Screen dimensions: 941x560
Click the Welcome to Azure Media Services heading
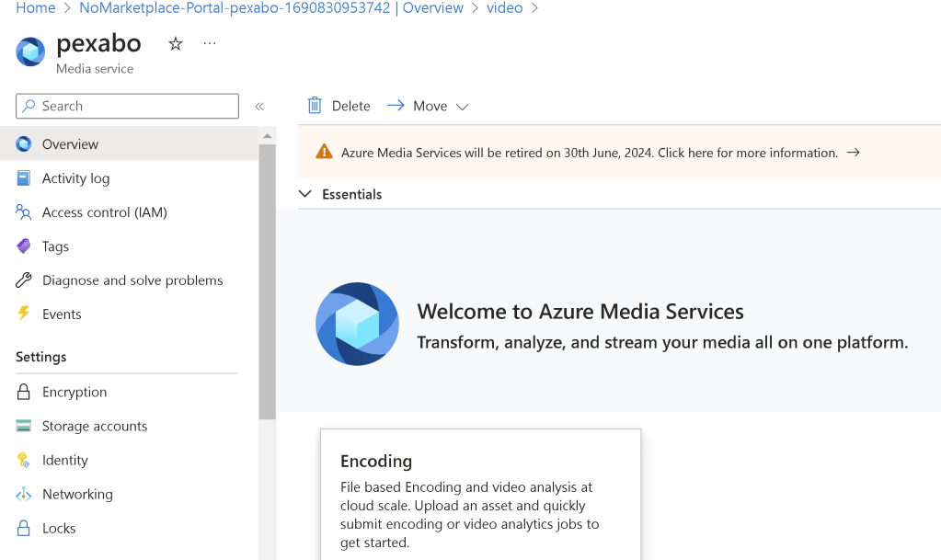point(580,312)
